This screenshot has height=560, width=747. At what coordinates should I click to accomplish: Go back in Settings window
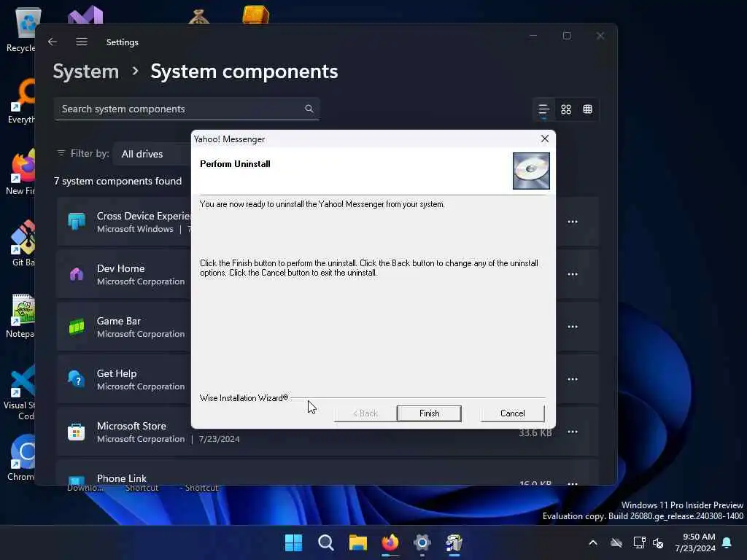point(53,42)
